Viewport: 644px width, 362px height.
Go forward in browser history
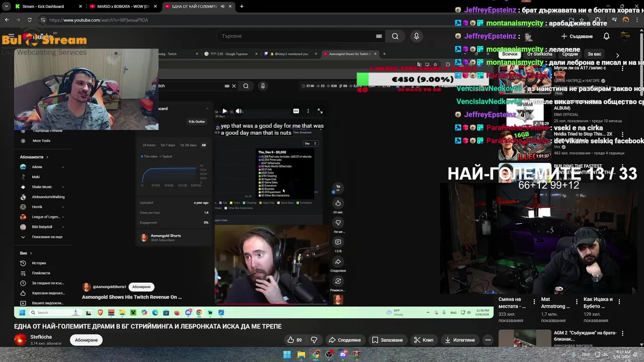click(x=18, y=20)
